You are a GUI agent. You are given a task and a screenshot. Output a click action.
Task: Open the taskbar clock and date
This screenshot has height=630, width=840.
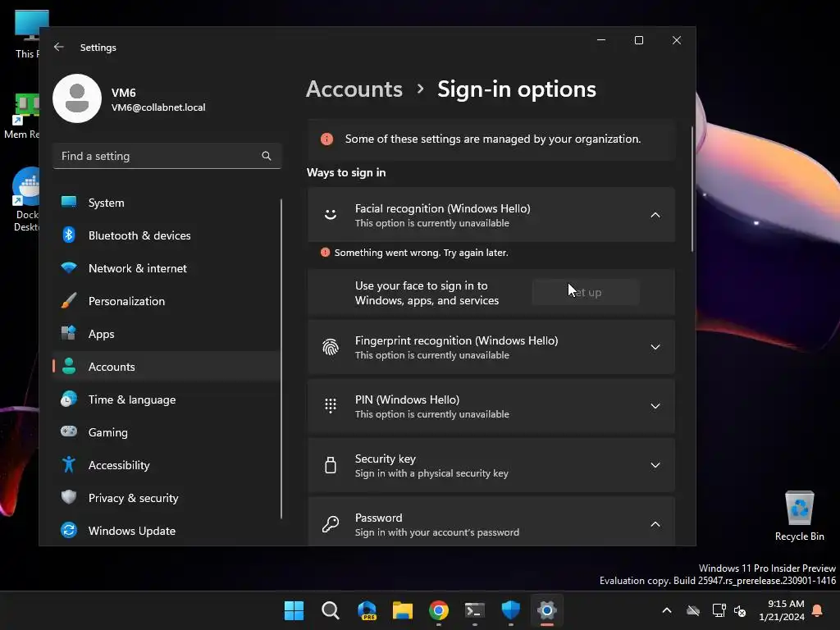[782, 610]
